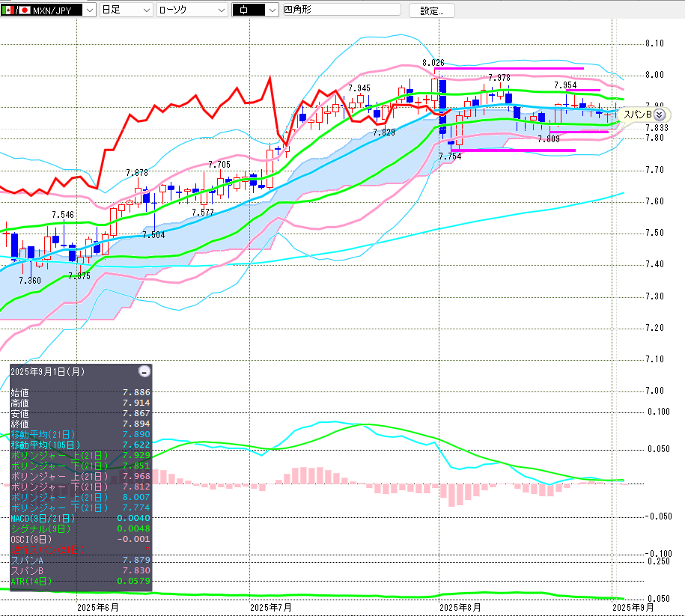Open the 日足 timeframe dropdown
The height and width of the screenshot is (616, 685).
126,10
